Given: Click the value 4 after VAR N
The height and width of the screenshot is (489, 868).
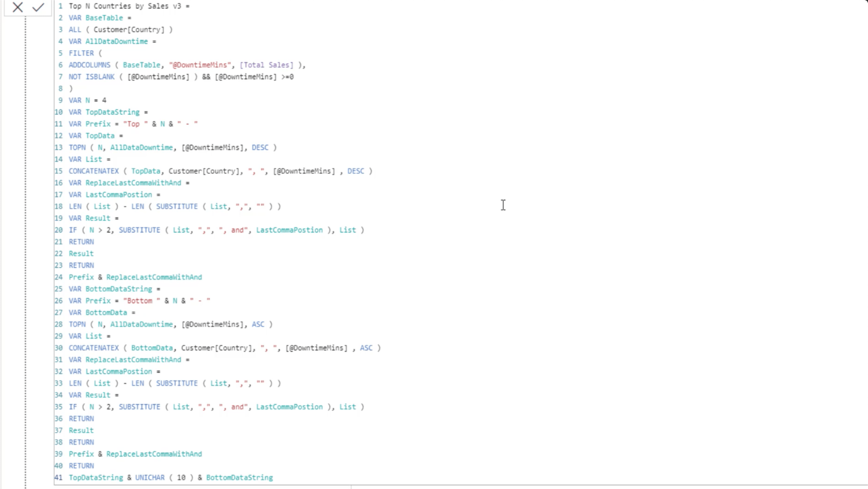Looking at the screenshot, I should click(104, 100).
